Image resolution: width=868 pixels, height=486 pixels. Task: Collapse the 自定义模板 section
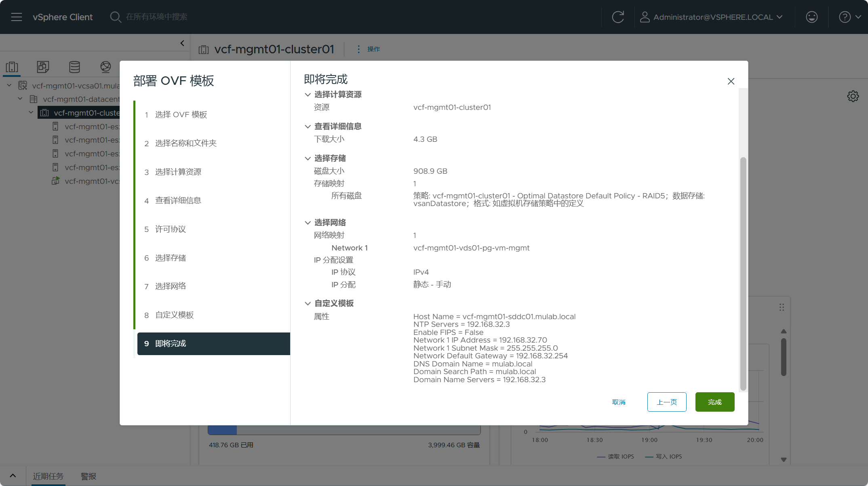[308, 303]
